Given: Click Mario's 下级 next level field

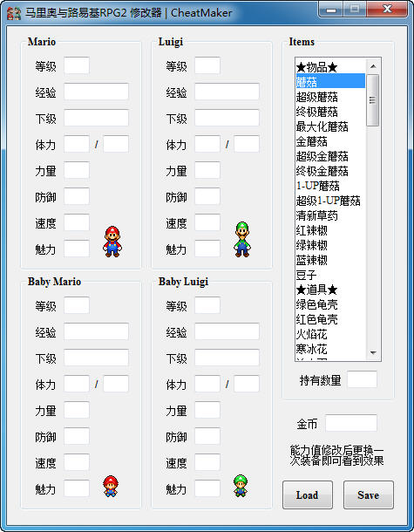Looking at the screenshot, I should click(x=96, y=118).
